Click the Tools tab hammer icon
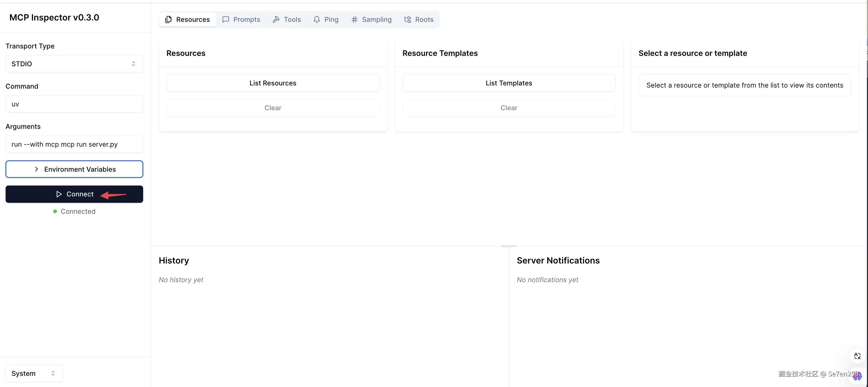 coord(276,19)
